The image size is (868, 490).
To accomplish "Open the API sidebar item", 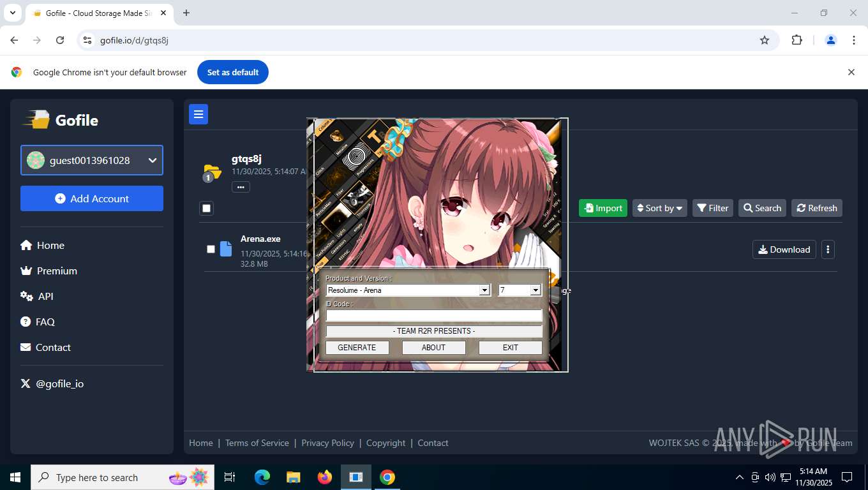I will (x=37, y=296).
